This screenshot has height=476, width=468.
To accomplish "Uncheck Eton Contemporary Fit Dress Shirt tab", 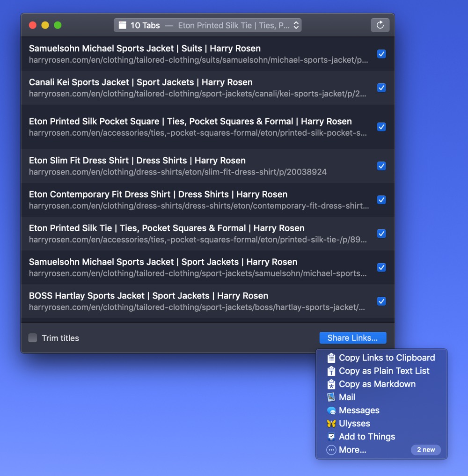I will (x=381, y=200).
